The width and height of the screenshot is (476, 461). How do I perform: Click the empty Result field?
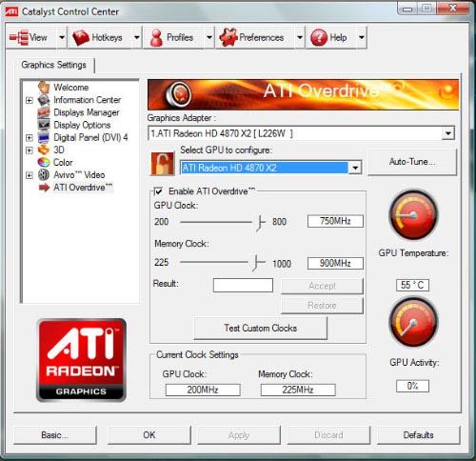[x=243, y=285]
